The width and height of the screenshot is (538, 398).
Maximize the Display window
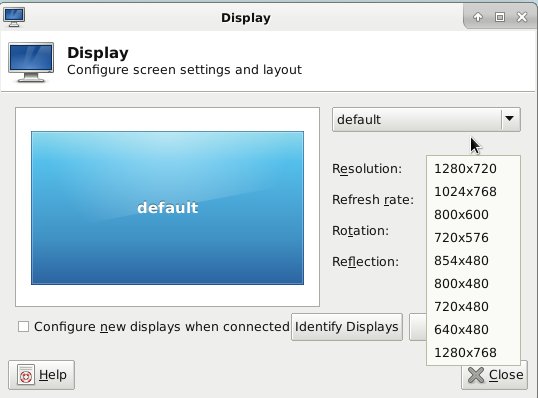[x=500, y=17]
